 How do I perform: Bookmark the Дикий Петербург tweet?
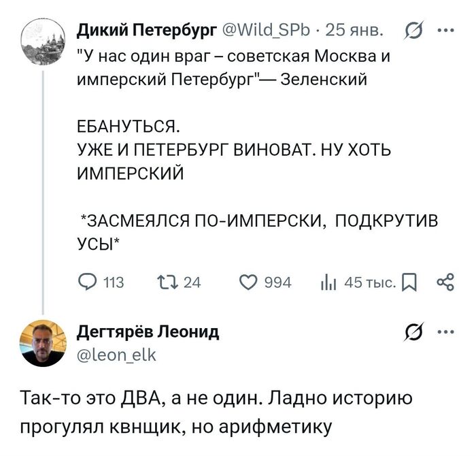click(x=409, y=281)
